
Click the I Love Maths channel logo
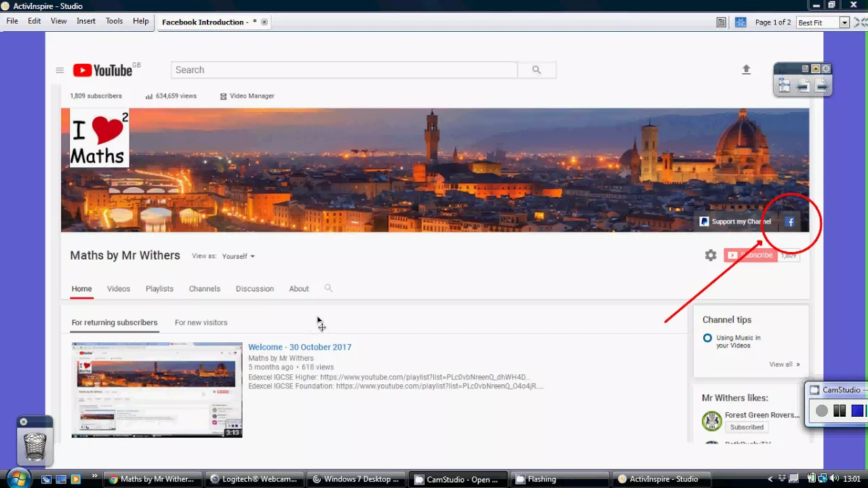(99, 139)
